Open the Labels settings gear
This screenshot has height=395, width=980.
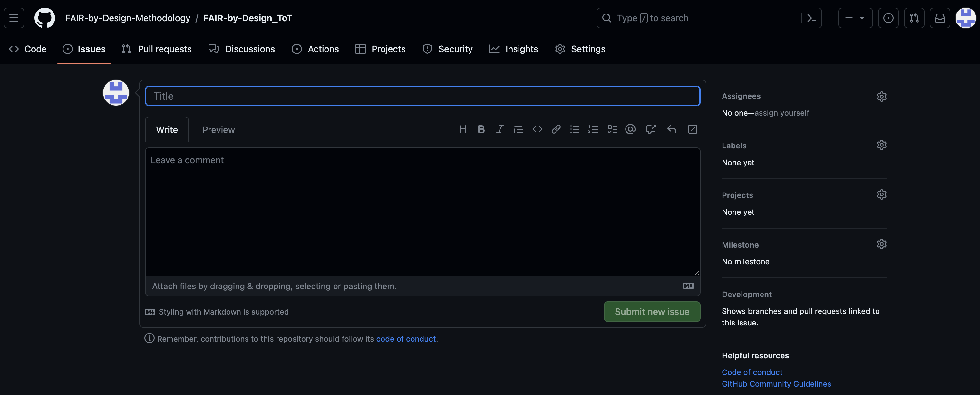(x=882, y=145)
